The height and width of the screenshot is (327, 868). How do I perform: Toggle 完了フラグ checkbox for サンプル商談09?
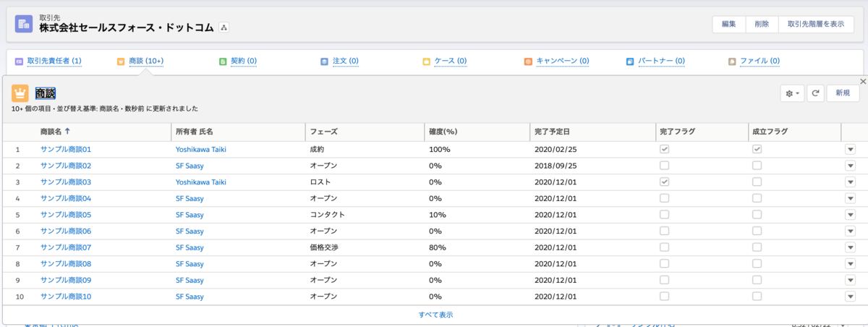click(x=664, y=280)
